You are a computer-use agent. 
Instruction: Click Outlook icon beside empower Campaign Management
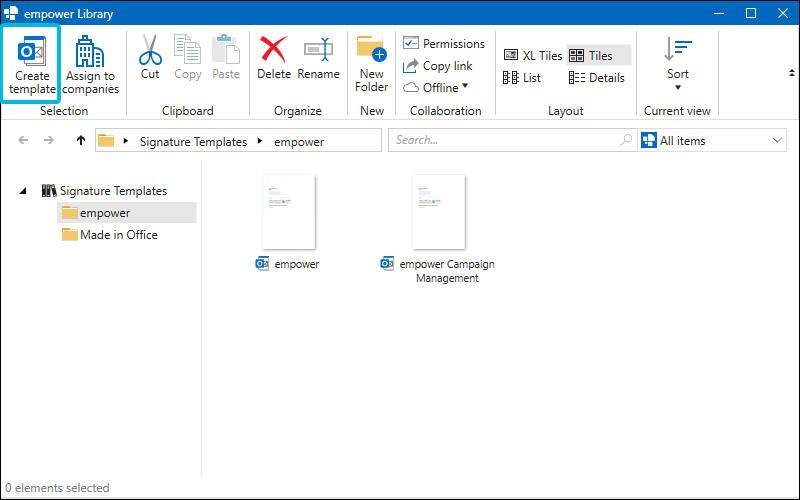tap(387, 263)
